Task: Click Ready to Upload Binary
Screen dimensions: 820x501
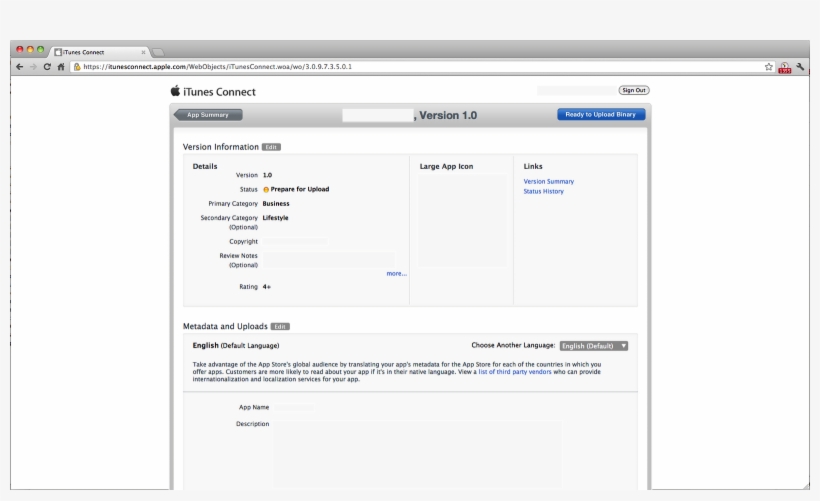Action: click(601, 115)
